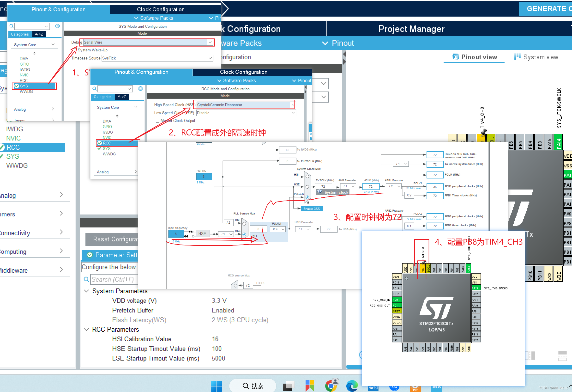This screenshot has width=572, height=392.
Task: Collapse the System Parameters section
Action: click(x=86, y=291)
